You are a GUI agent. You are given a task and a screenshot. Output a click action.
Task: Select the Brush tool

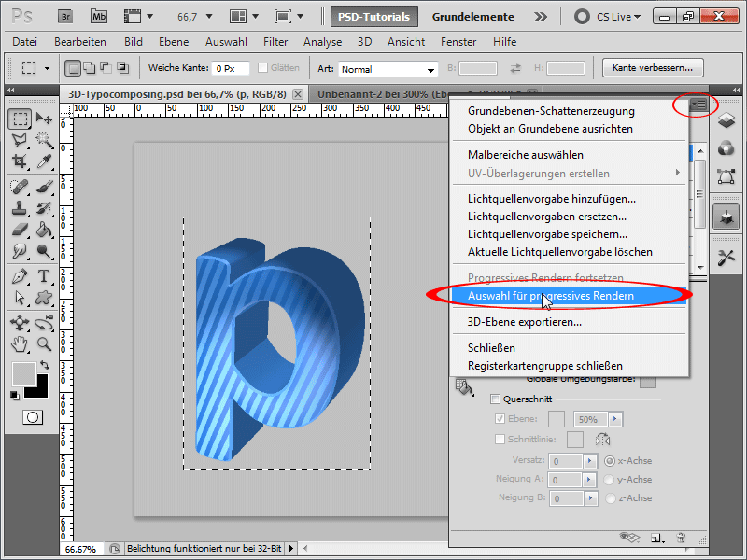coord(44,186)
